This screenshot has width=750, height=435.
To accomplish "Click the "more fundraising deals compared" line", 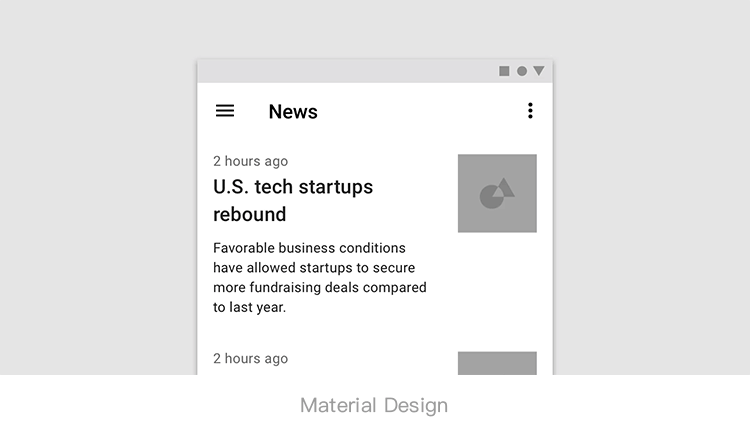I will (x=320, y=288).
